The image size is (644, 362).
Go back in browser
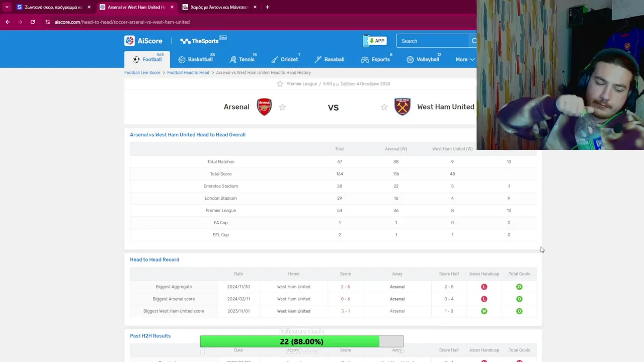(x=8, y=22)
